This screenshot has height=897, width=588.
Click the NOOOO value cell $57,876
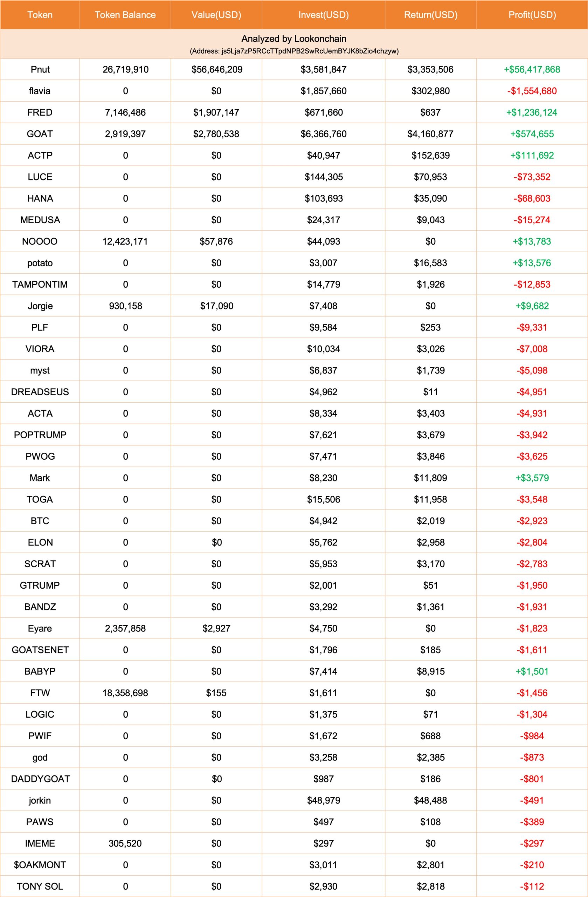(x=216, y=241)
